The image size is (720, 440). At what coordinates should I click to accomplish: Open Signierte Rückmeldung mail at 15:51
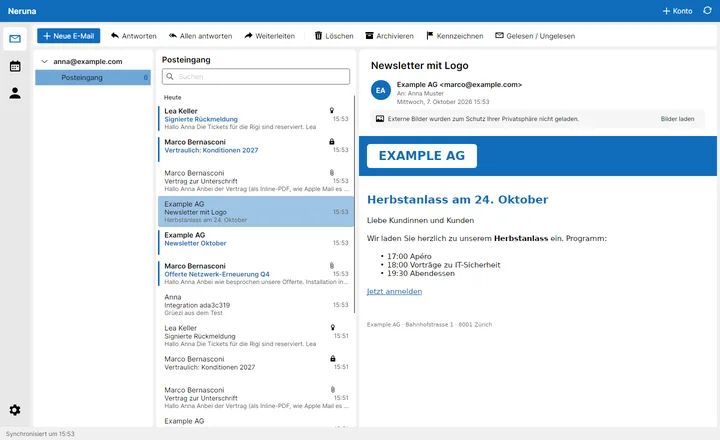pyautogui.click(x=256, y=336)
